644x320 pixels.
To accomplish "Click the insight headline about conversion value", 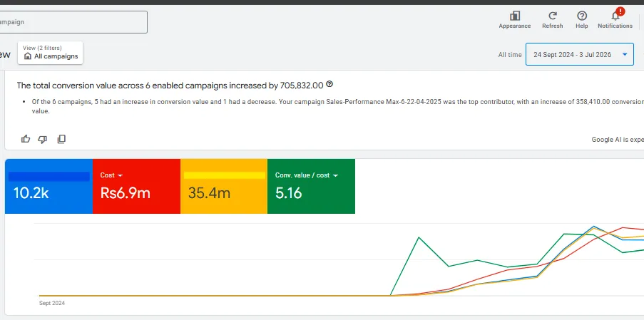I will pyautogui.click(x=170, y=86).
